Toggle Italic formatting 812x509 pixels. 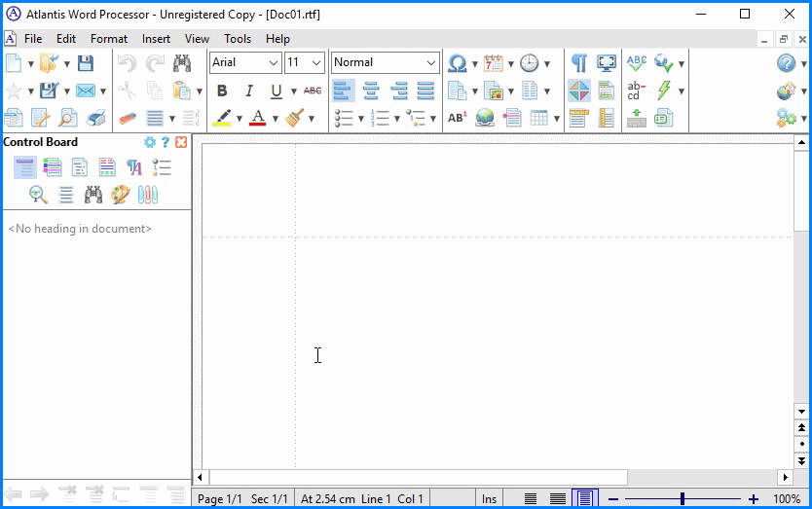coord(249,91)
